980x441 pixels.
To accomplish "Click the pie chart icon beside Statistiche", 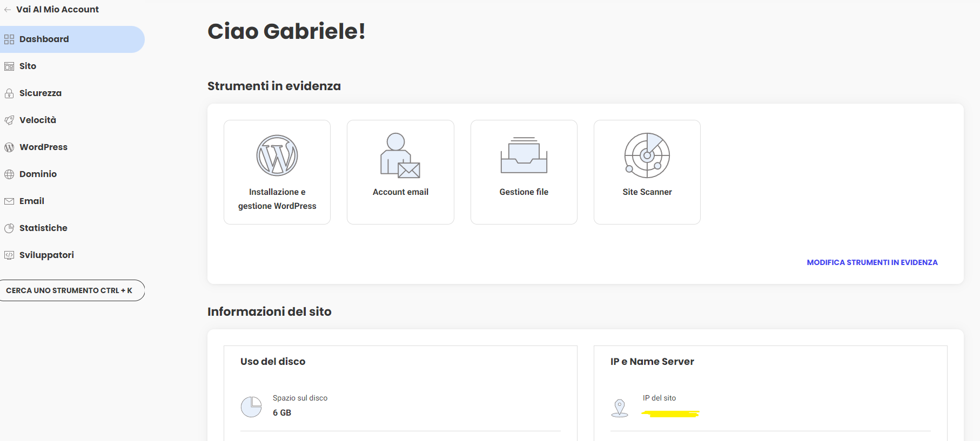I will 9,228.
